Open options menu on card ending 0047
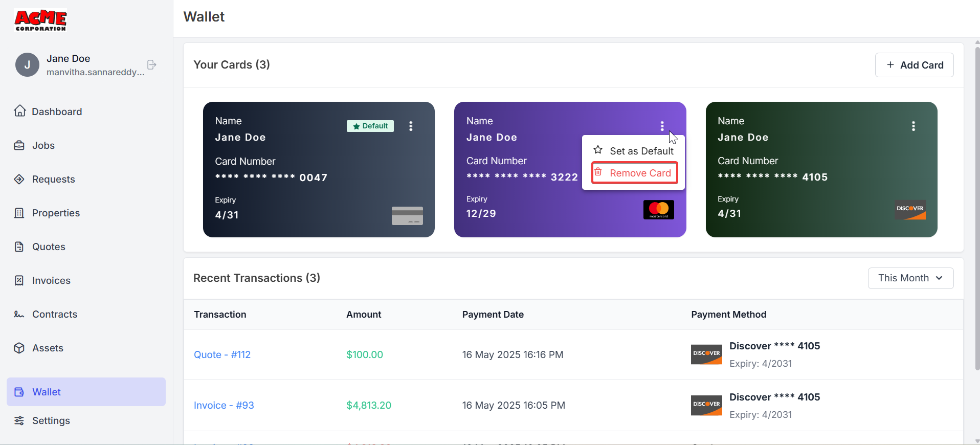 411,126
